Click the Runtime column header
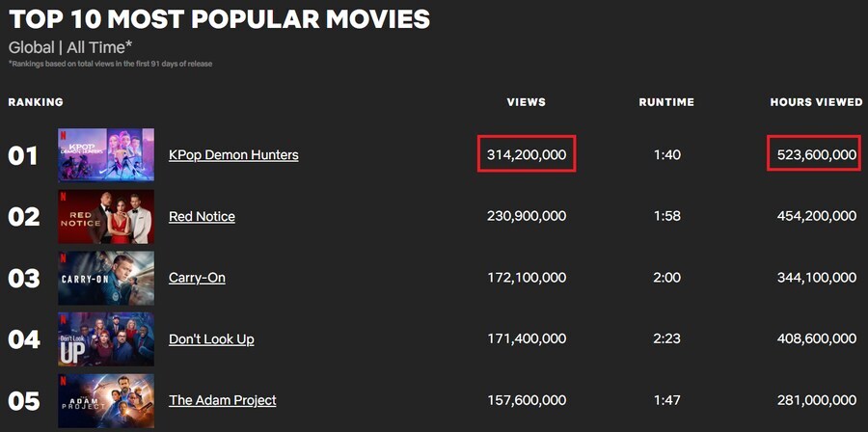This screenshot has width=868, height=432. tap(667, 102)
